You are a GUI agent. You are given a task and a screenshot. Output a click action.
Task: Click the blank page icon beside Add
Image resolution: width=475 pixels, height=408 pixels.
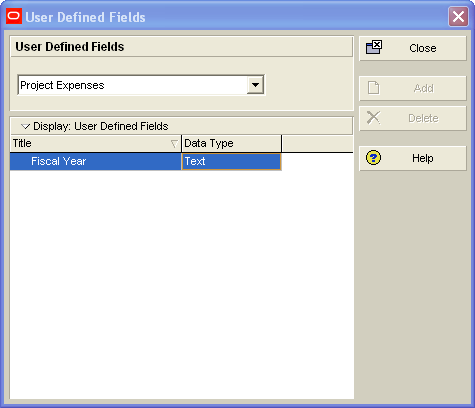pyautogui.click(x=373, y=88)
